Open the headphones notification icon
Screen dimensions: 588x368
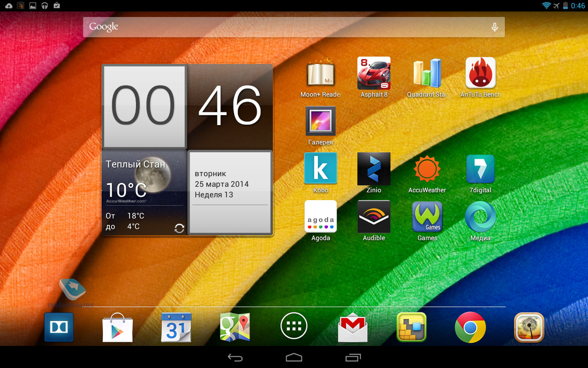click(x=45, y=6)
